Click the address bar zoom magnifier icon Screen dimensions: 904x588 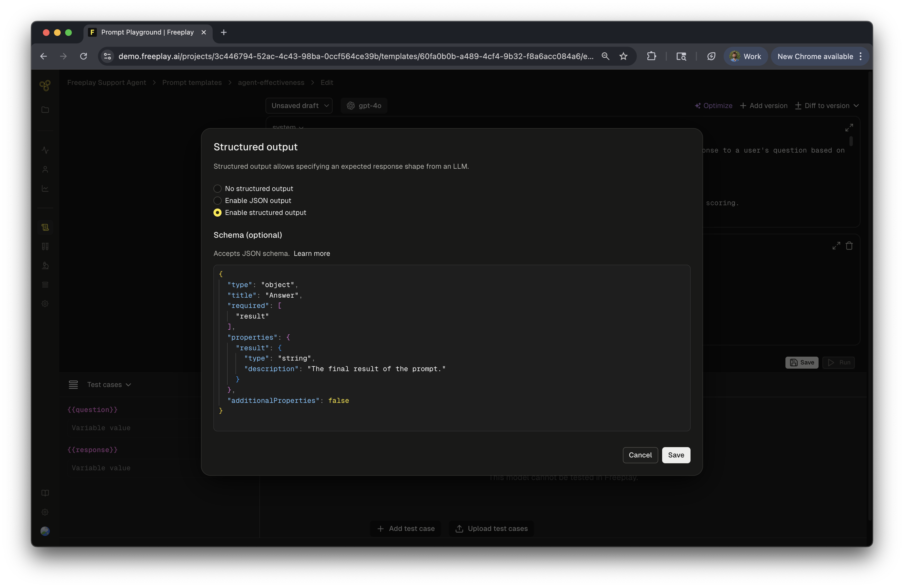coord(605,56)
